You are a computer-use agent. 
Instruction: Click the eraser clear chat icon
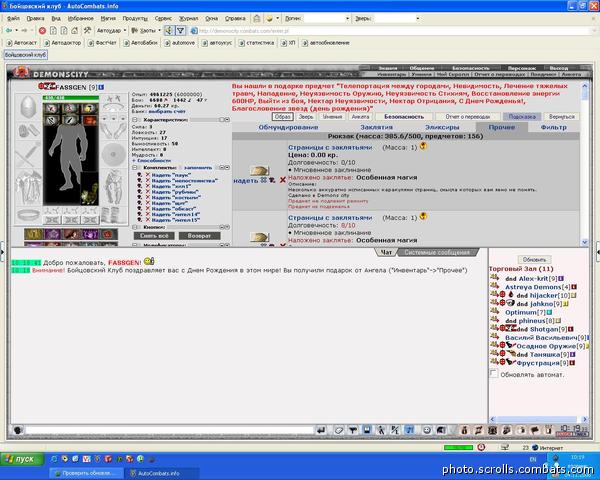(x=339, y=430)
